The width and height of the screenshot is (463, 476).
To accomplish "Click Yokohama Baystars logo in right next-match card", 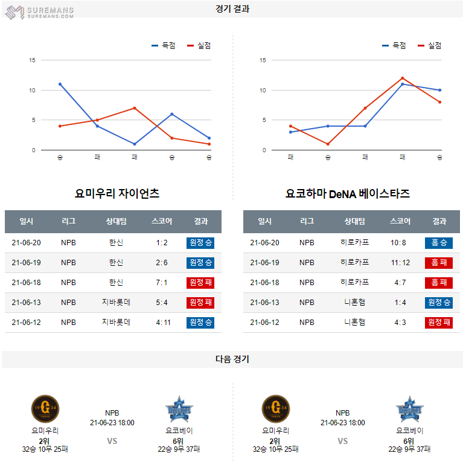I will [409, 409].
